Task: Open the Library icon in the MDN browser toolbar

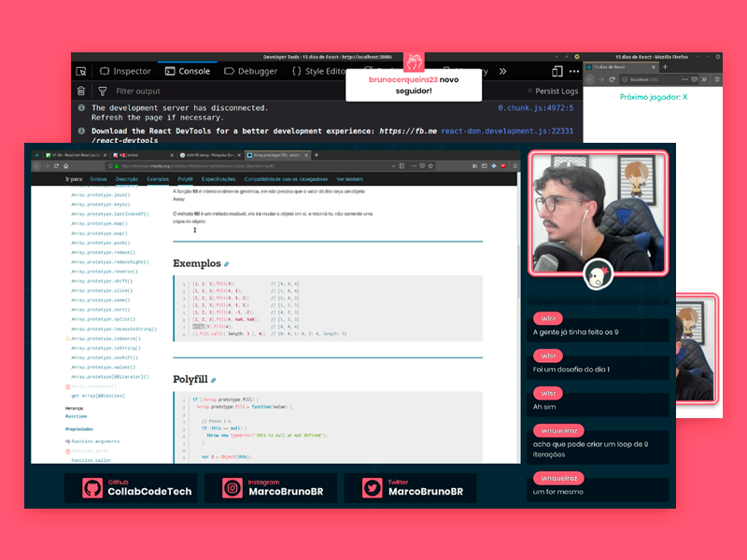Action: (x=475, y=166)
